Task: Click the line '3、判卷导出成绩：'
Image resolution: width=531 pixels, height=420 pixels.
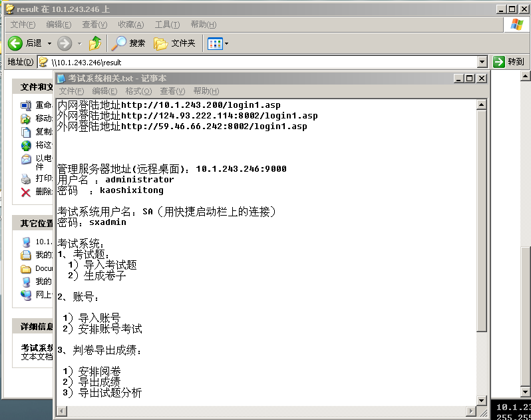Action: tap(100, 350)
